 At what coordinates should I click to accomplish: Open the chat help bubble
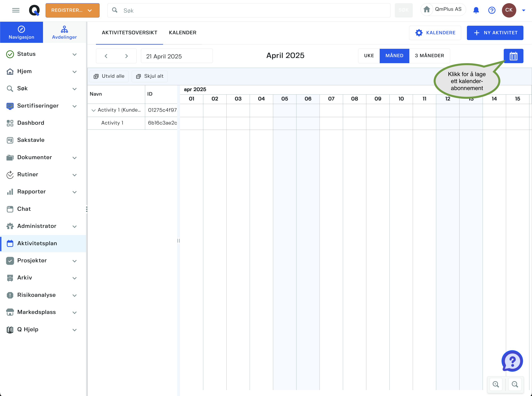[512, 361]
